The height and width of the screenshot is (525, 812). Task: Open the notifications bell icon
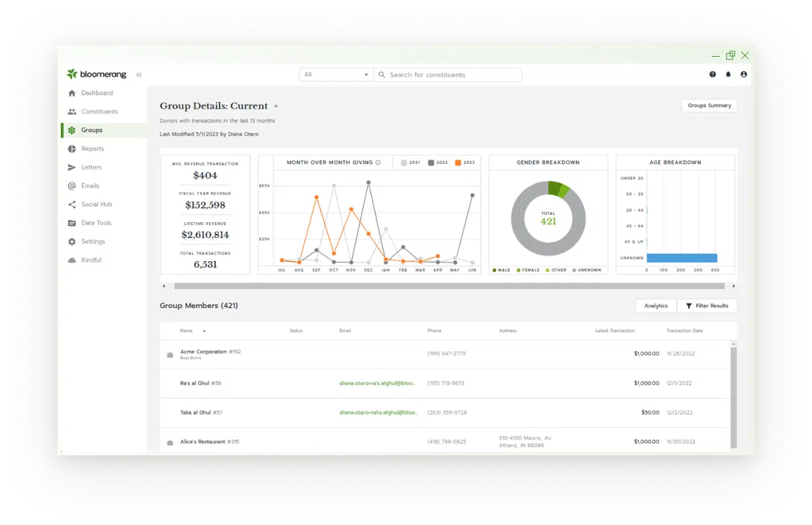728,75
